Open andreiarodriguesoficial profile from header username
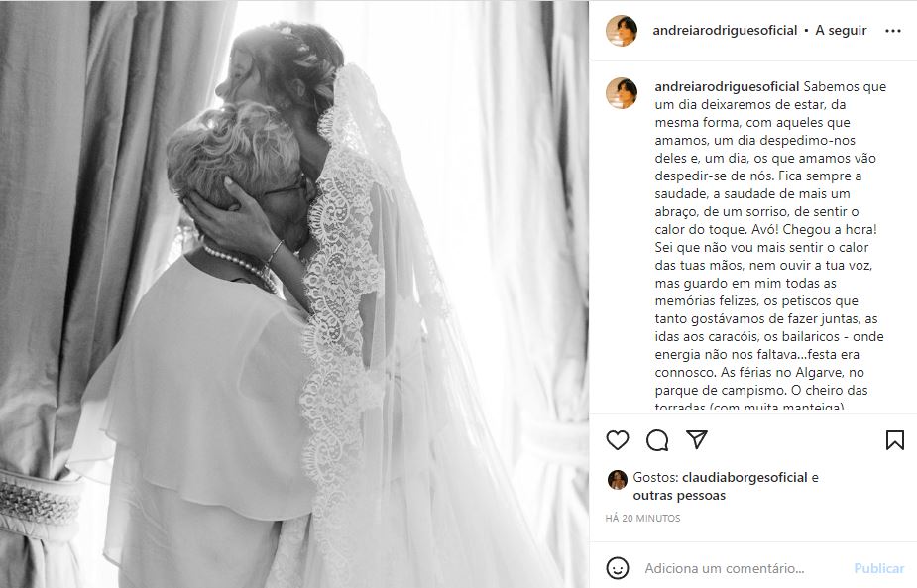Screen dimensions: 917x588 point(725,31)
